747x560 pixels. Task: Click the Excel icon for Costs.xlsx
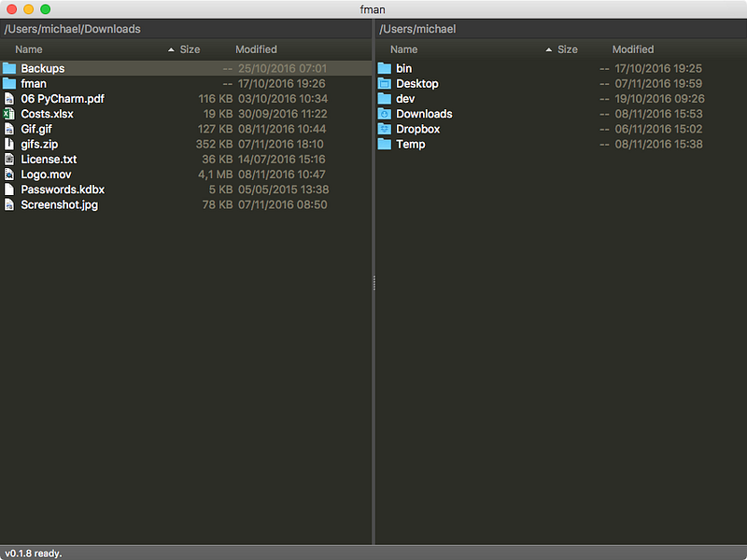8,114
